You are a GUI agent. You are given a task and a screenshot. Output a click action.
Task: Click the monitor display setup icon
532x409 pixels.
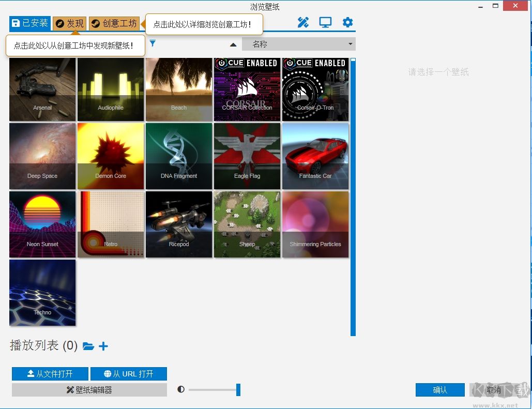[325, 22]
